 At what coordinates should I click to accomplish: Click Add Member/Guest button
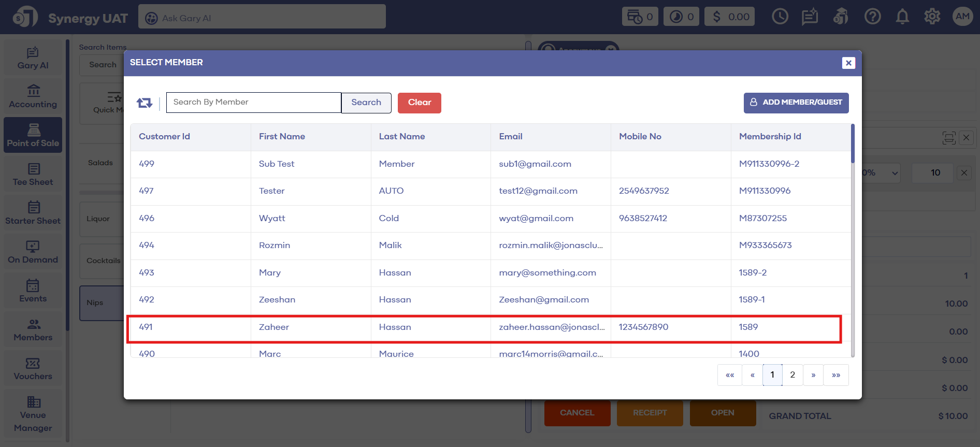click(796, 103)
